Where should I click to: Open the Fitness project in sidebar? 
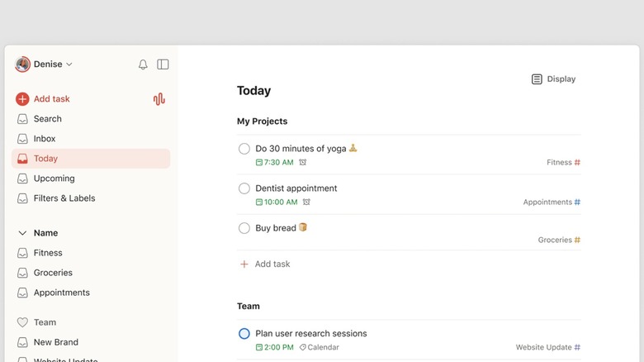(x=91, y=253)
